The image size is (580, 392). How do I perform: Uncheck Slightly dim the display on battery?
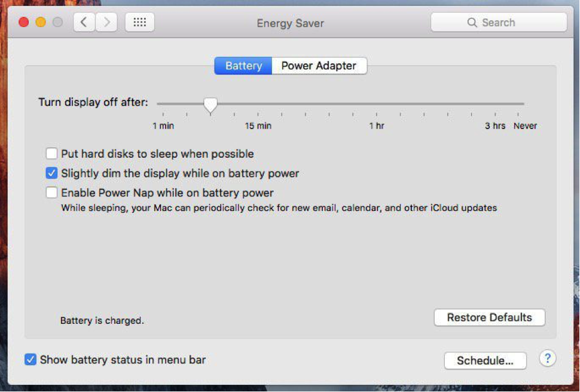(51, 173)
